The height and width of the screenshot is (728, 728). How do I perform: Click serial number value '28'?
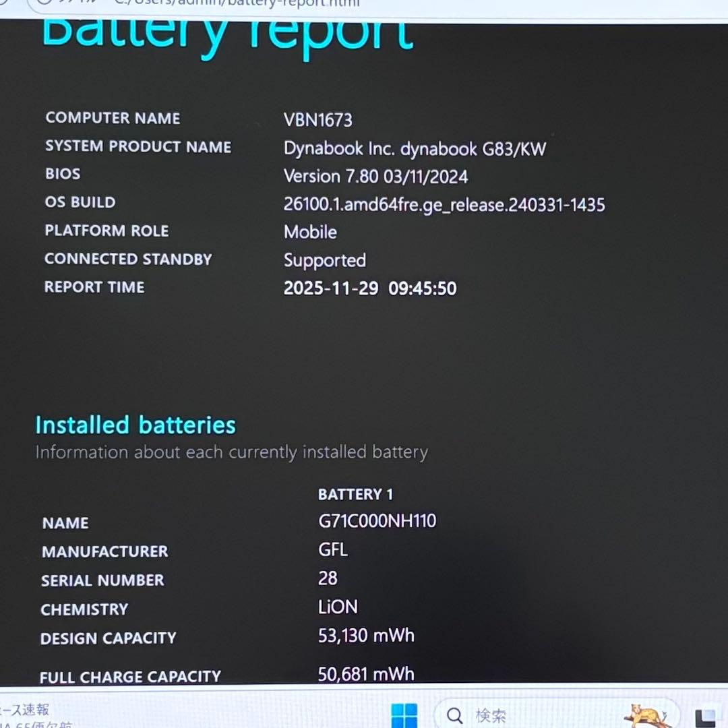[x=328, y=578]
